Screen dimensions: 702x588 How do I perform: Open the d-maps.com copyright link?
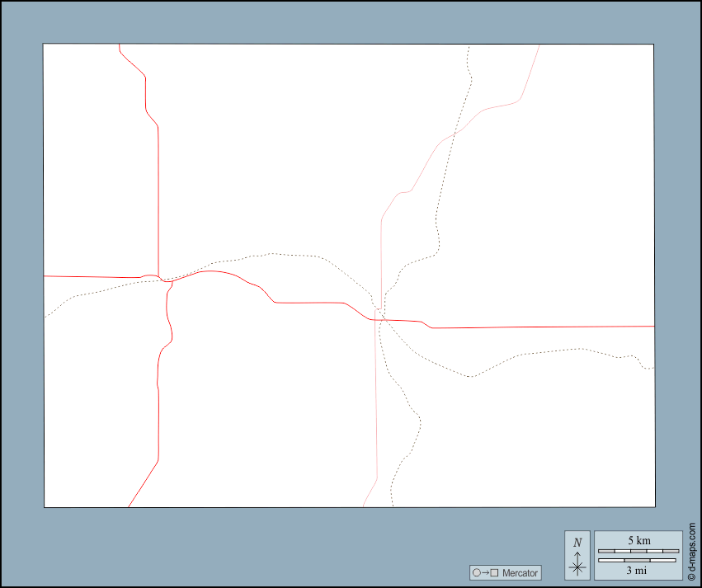tap(691, 552)
